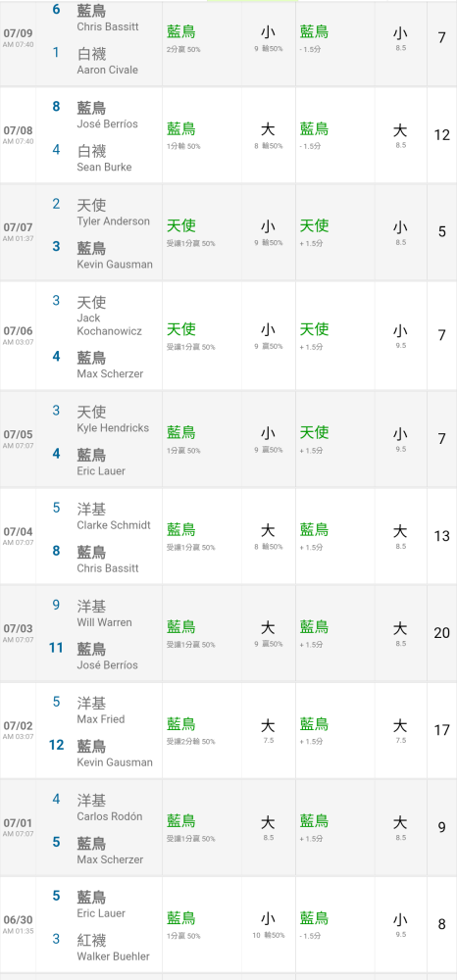Select the 07/05 date cell
The width and height of the screenshot is (457, 980).
pyautogui.click(x=18, y=439)
